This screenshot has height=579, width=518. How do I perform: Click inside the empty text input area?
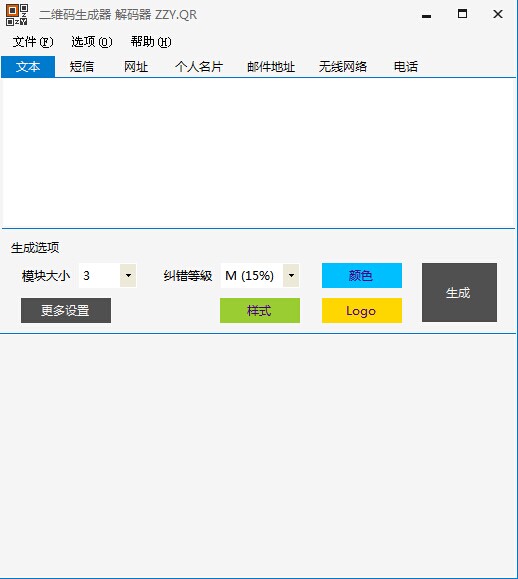[x=258, y=153]
